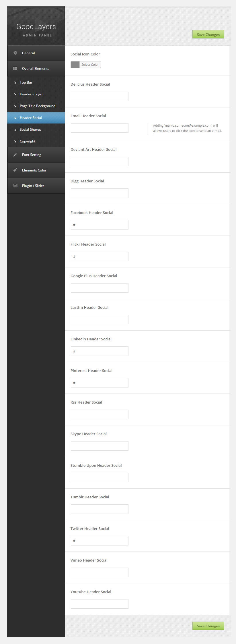Viewport: 236px width, 644px height.
Task: Click the slider icon beside Plugin / Slider
Action: 15,186
